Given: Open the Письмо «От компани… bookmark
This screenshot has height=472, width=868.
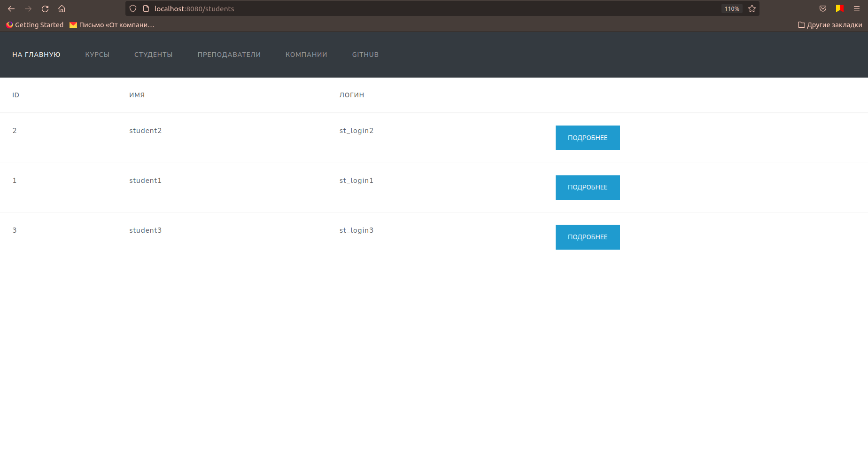Looking at the screenshot, I should pyautogui.click(x=112, y=25).
